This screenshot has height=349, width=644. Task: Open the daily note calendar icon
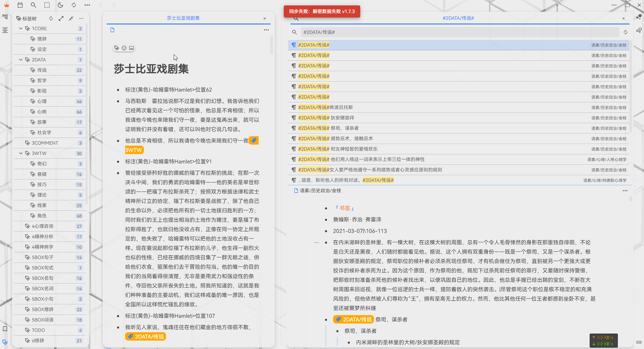click(20, 5)
